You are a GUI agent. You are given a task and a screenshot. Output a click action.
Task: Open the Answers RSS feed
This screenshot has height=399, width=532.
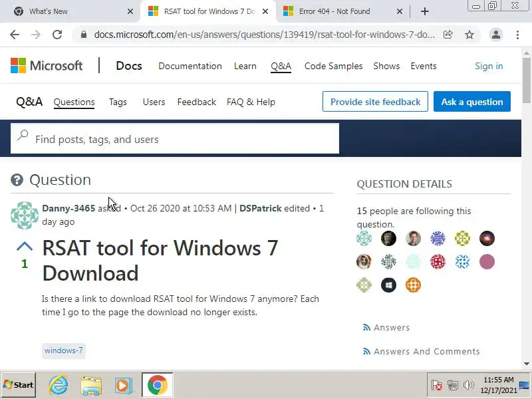click(x=386, y=327)
